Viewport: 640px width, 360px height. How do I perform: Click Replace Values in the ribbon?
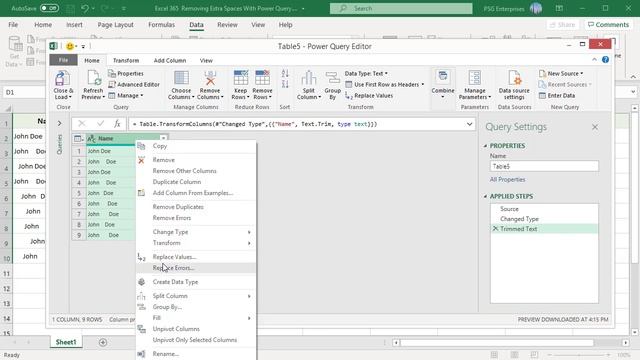pos(369,96)
